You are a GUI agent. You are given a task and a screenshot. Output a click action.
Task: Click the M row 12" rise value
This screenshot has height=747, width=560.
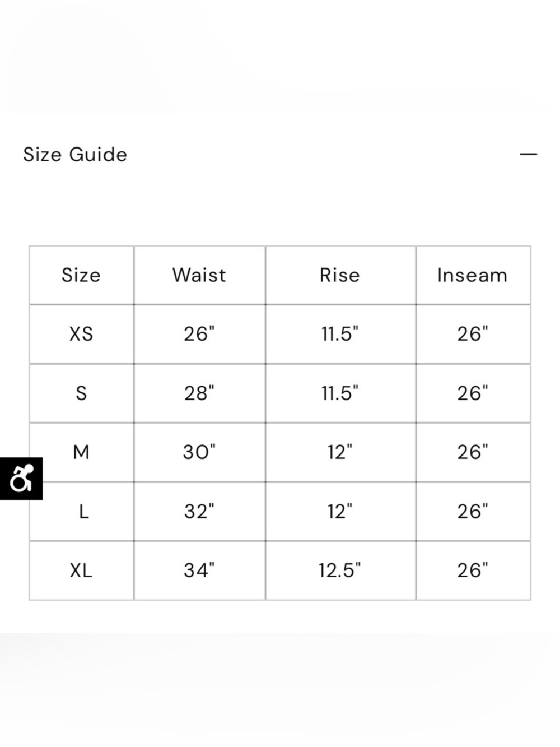[x=340, y=452]
